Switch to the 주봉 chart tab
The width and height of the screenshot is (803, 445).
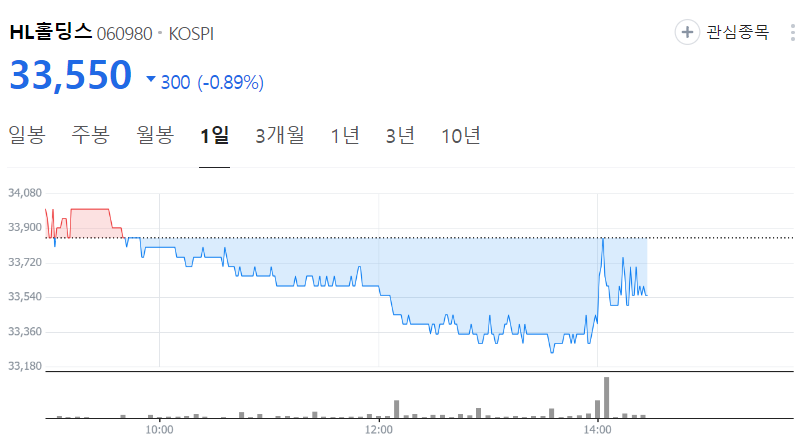click(x=91, y=135)
